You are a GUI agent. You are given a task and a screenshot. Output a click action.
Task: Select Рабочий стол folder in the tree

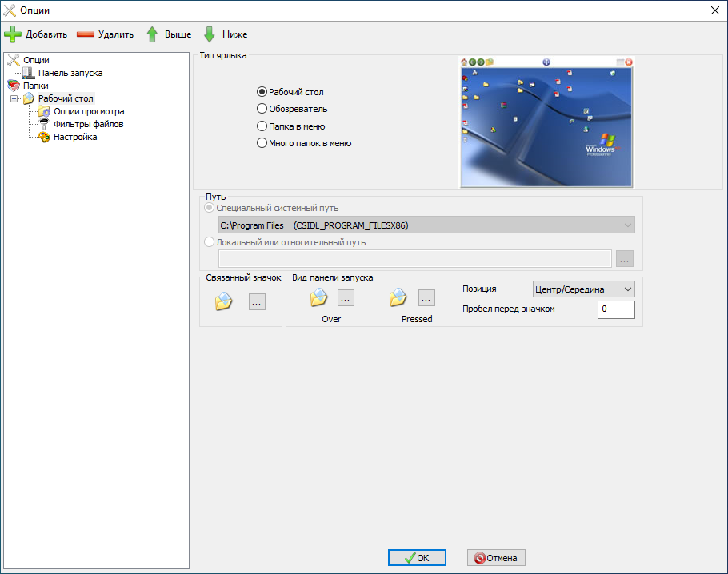[x=66, y=98]
